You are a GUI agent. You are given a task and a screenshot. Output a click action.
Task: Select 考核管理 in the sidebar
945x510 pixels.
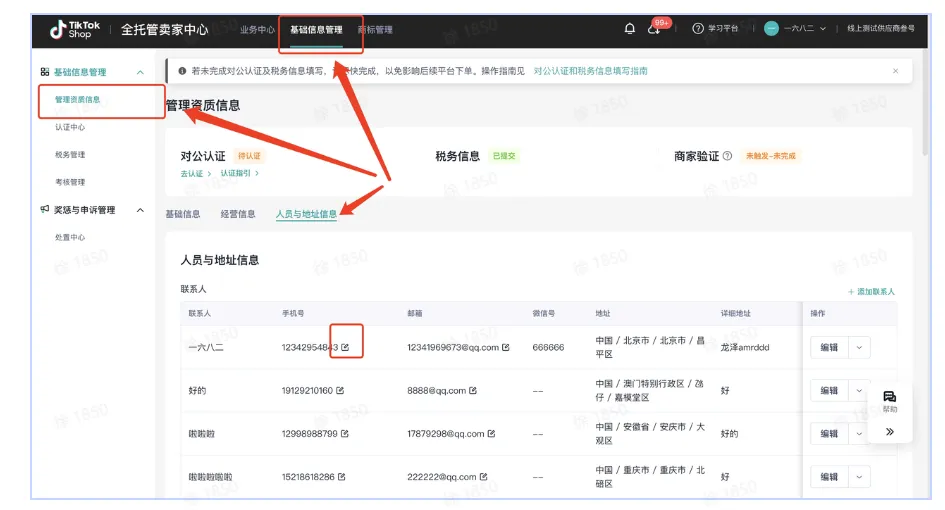tap(70, 182)
